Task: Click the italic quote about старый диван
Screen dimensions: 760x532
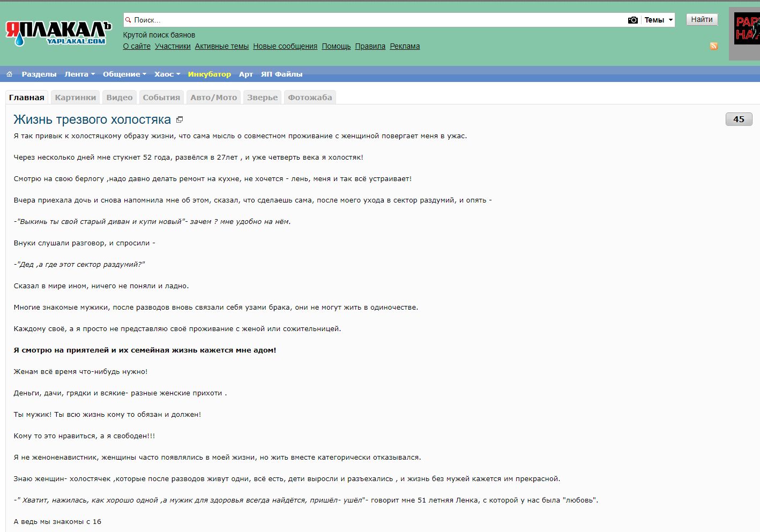Action: point(152,221)
